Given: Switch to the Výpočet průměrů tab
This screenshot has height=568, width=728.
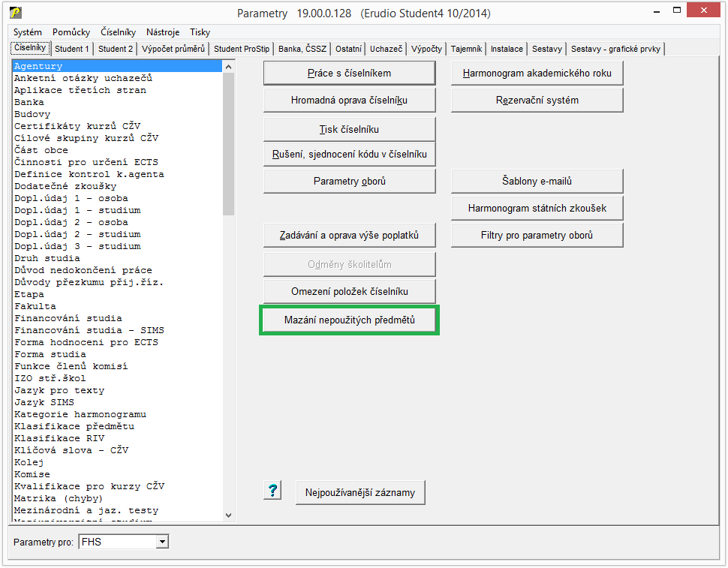Looking at the screenshot, I should pos(173,49).
